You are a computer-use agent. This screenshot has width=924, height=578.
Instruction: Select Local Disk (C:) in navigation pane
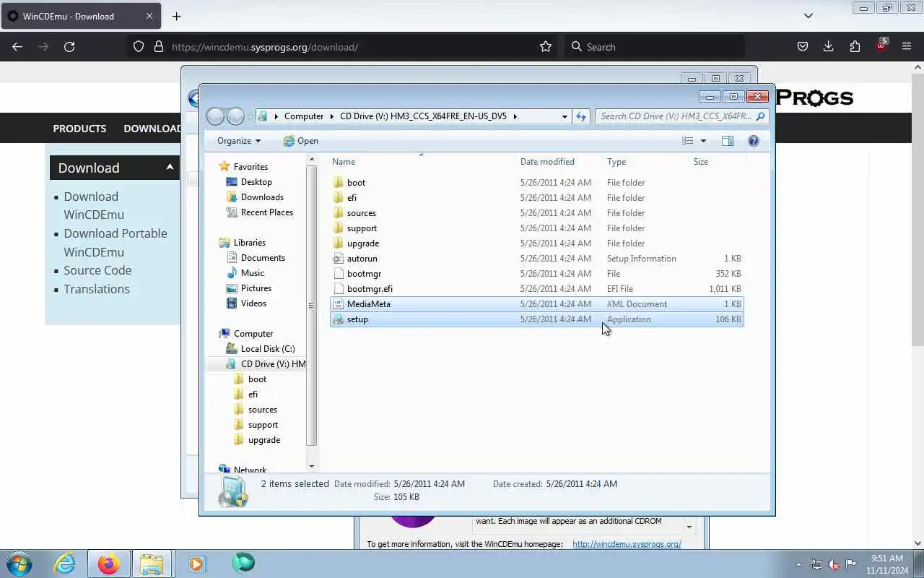pyautogui.click(x=267, y=349)
